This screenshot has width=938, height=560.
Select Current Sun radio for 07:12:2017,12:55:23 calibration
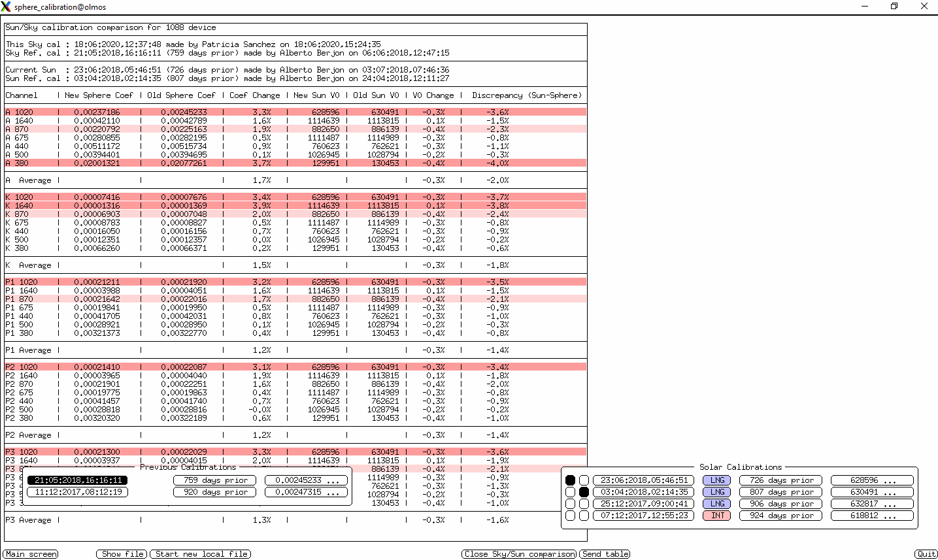[571, 516]
